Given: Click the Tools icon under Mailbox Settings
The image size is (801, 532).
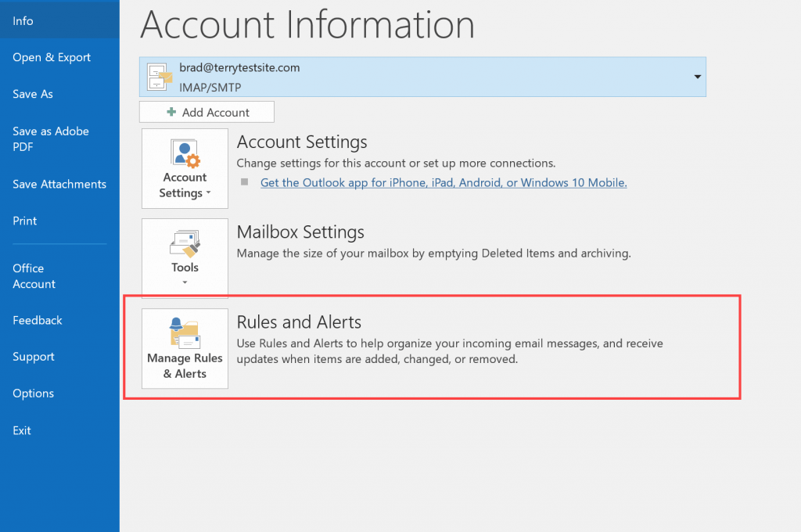Looking at the screenshot, I should tap(185, 244).
